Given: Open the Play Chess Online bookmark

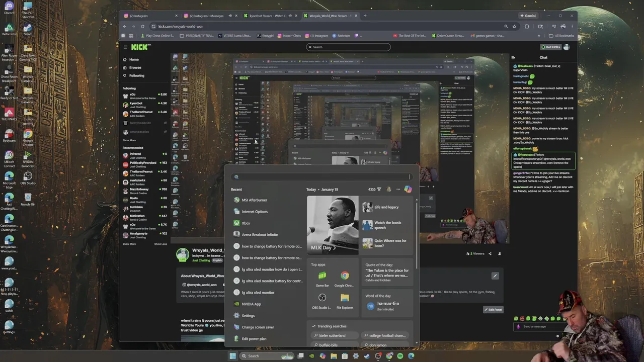Looking at the screenshot, I should pyautogui.click(x=157, y=36).
